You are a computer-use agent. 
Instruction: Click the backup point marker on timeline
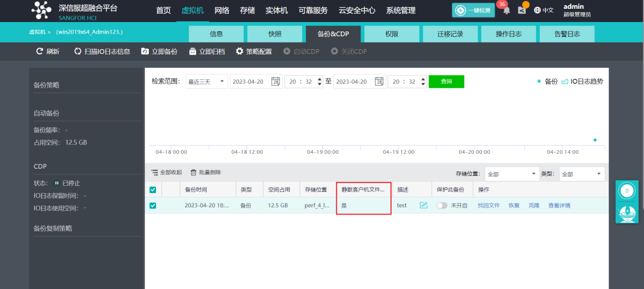[595, 140]
